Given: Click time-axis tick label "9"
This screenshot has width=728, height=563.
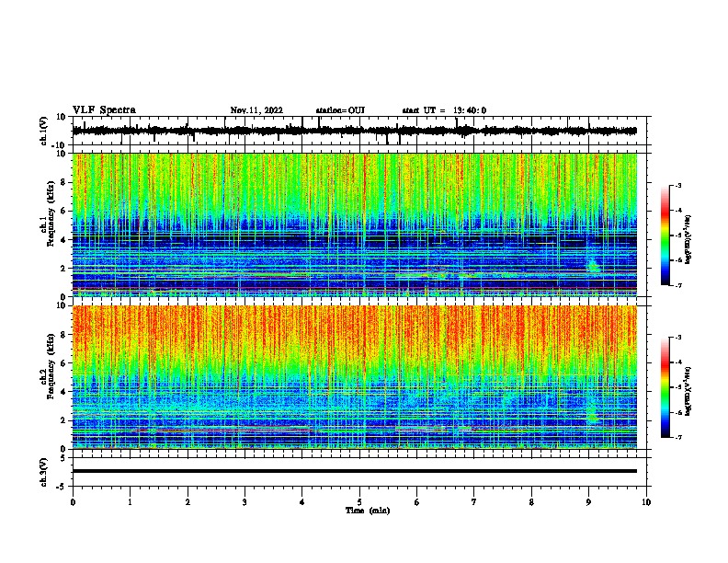Looking at the screenshot, I should [x=588, y=502].
